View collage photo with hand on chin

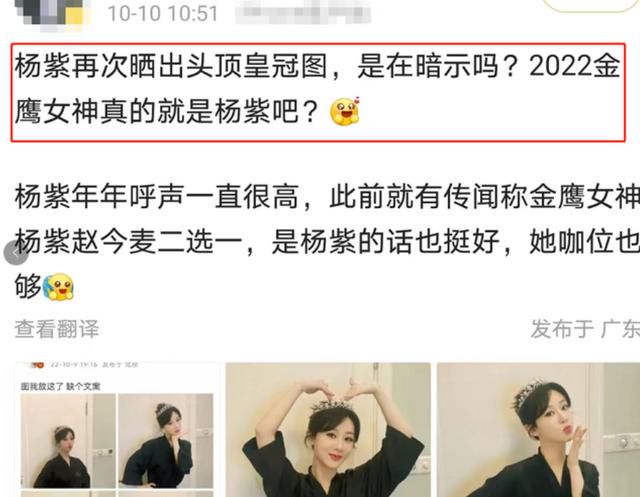pos(165,441)
